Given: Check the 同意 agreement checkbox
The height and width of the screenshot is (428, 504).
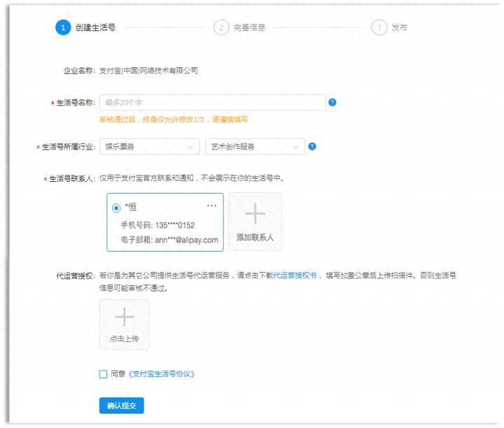Looking at the screenshot, I should tap(104, 374).
